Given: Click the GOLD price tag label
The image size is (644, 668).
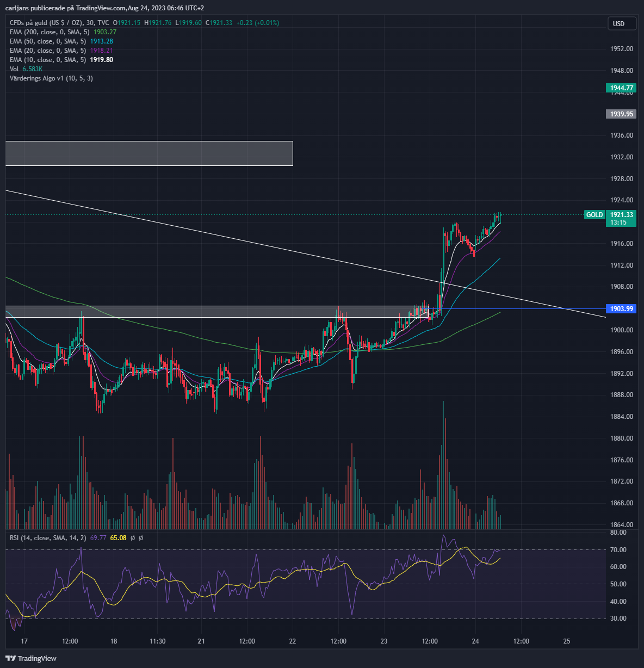Looking at the screenshot, I should tap(595, 215).
